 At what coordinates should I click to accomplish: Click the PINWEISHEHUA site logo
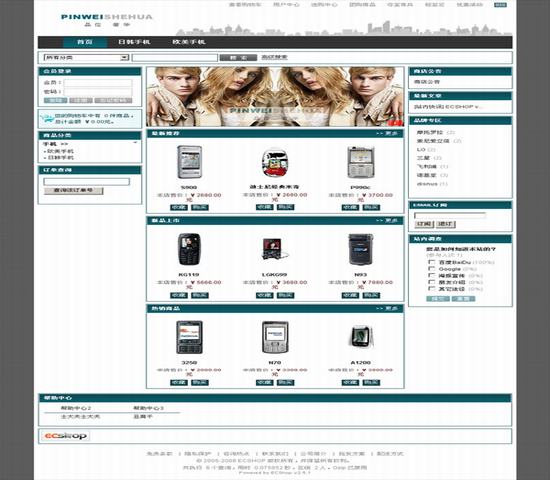[x=107, y=20]
